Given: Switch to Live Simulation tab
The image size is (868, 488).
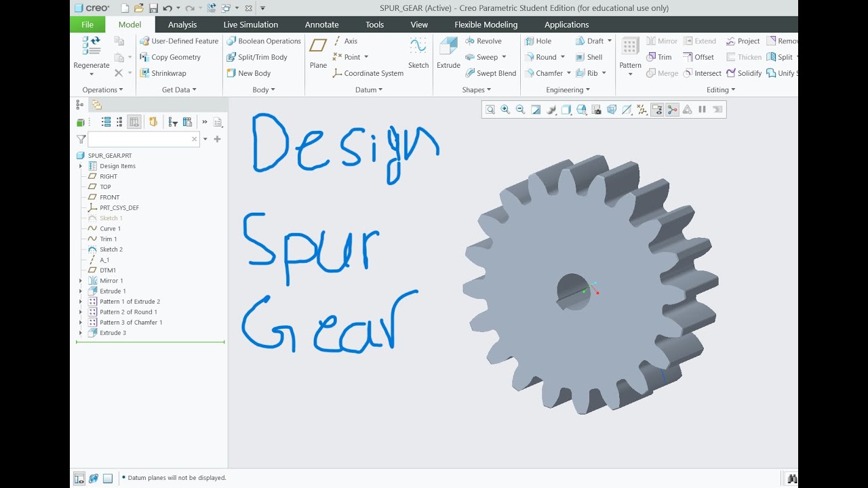Looking at the screenshot, I should point(251,24).
